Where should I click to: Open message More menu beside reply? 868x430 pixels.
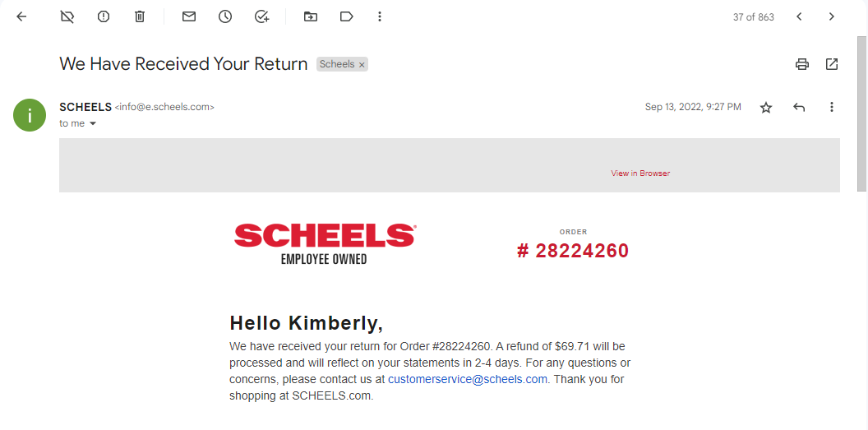(x=832, y=108)
